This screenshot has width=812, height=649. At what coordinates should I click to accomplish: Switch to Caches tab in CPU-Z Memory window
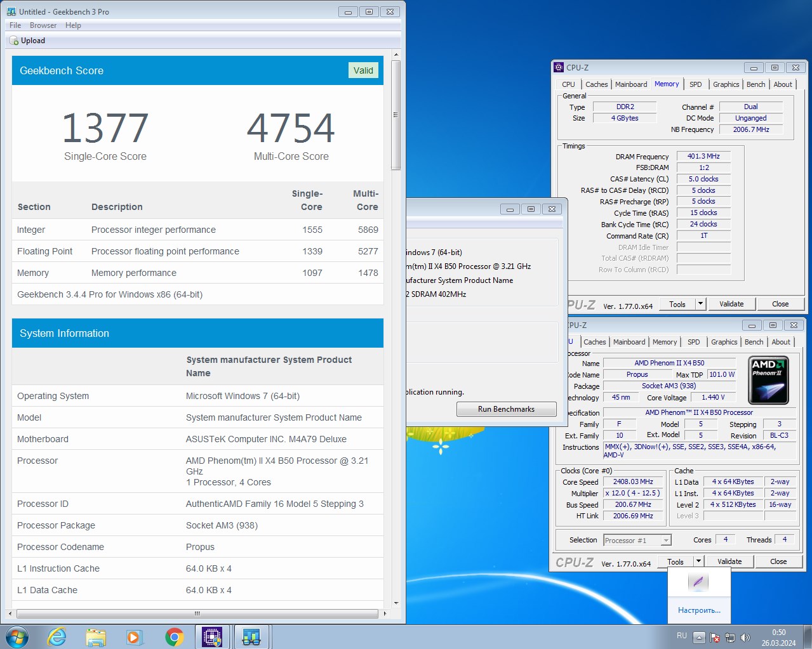point(597,84)
